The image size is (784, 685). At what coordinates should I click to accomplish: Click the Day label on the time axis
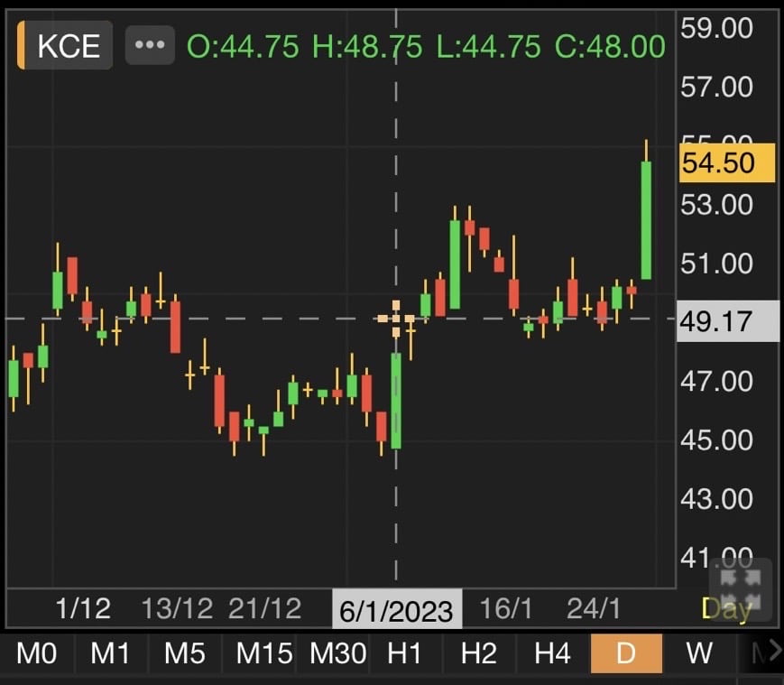726,609
